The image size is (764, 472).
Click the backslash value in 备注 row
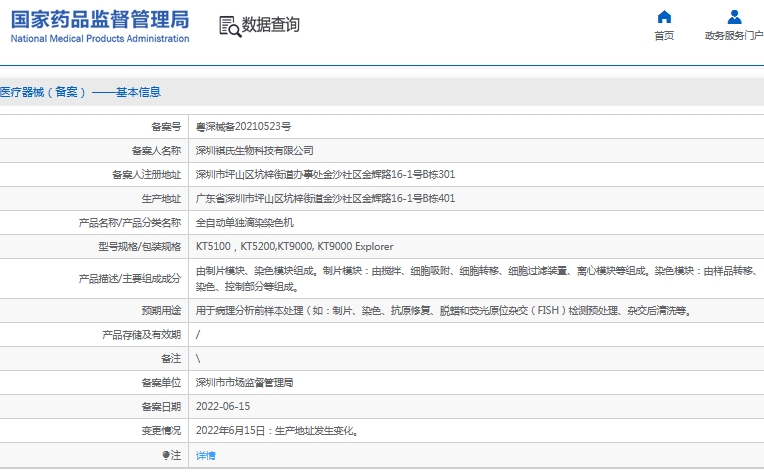pos(198,359)
